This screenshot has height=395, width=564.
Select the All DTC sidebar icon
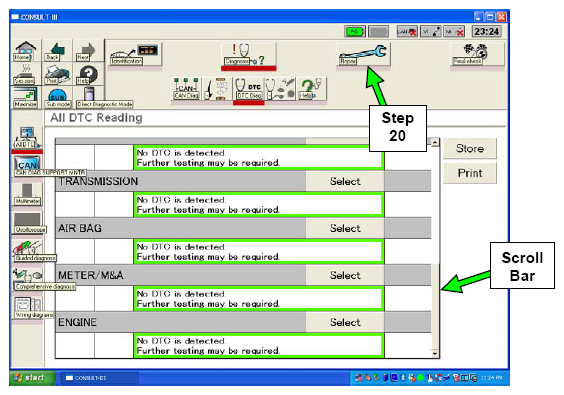coord(27,138)
